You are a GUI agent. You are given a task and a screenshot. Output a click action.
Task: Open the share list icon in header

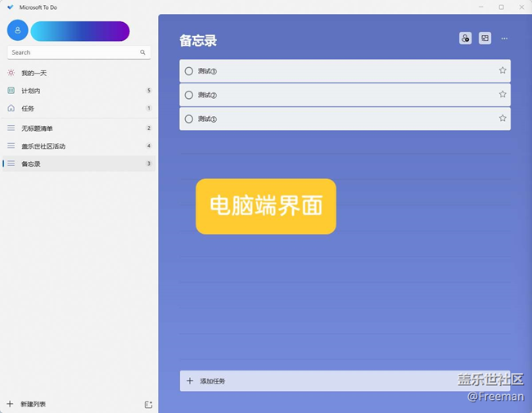pyautogui.click(x=465, y=38)
